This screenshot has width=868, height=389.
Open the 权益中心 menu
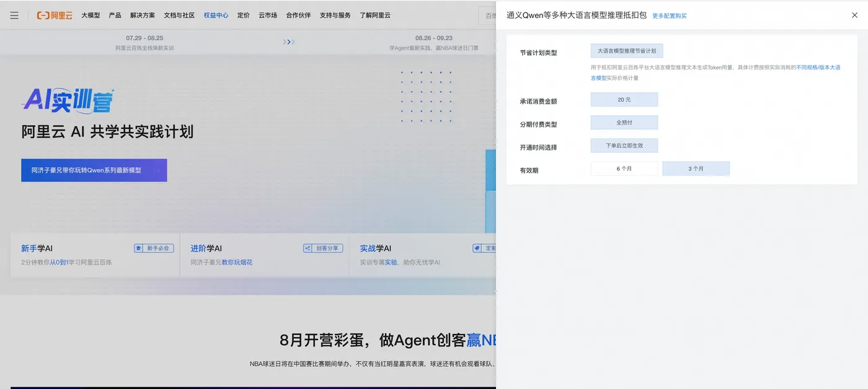216,15
